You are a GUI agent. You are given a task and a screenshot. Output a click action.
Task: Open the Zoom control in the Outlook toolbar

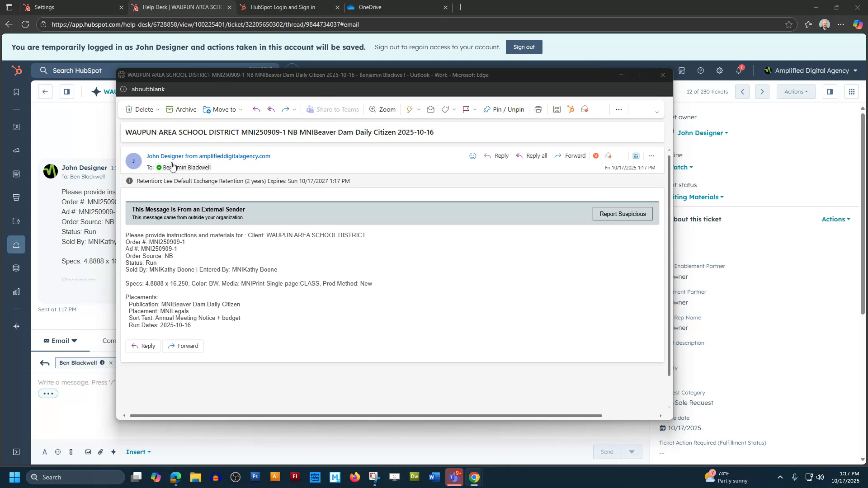click(382, 109)
